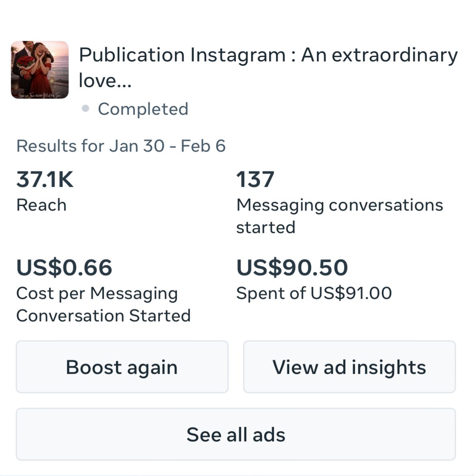Click the gray status dot beside Completed
The image size is (474, 476).
click(x=85, y=109)
